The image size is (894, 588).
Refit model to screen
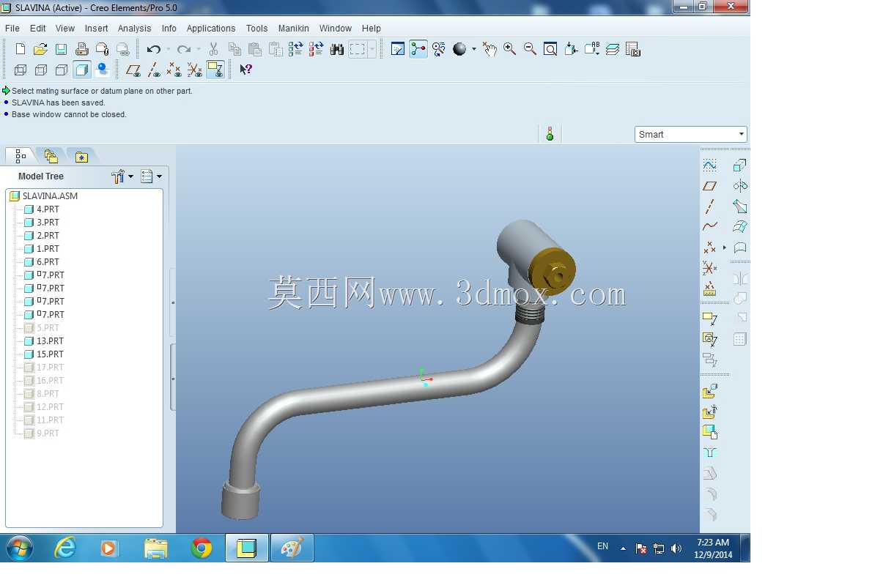click(x=550, y=49)
